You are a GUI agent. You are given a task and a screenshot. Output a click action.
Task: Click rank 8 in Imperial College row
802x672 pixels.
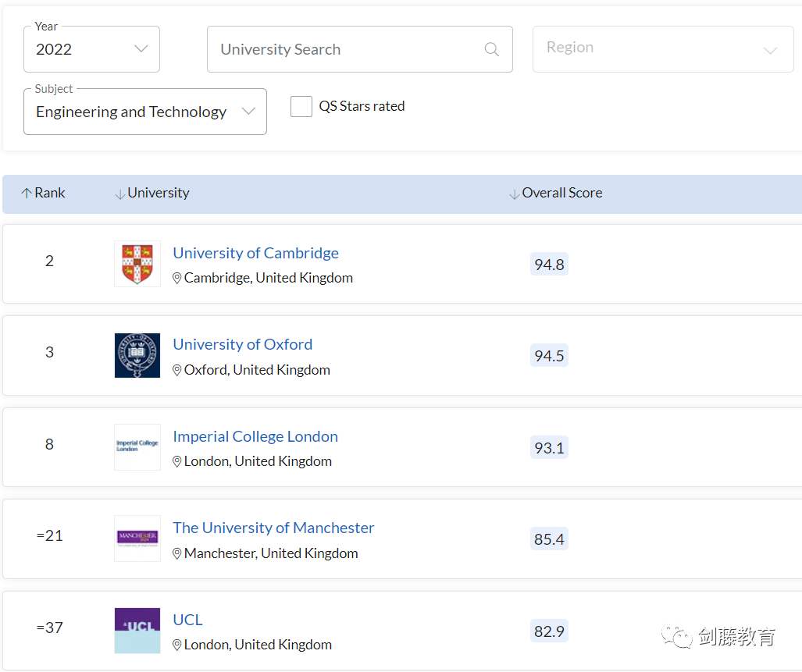pos(49,444)
